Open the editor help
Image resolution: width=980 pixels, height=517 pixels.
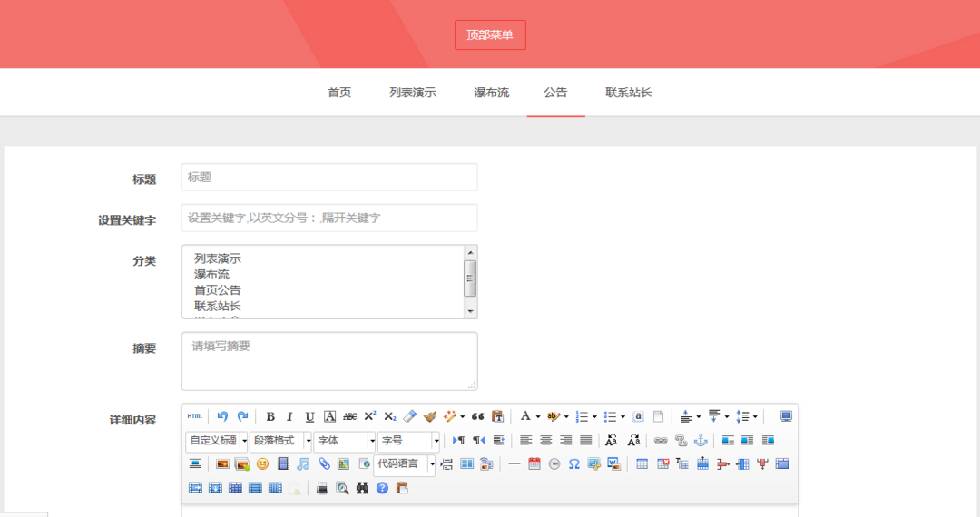383,488
